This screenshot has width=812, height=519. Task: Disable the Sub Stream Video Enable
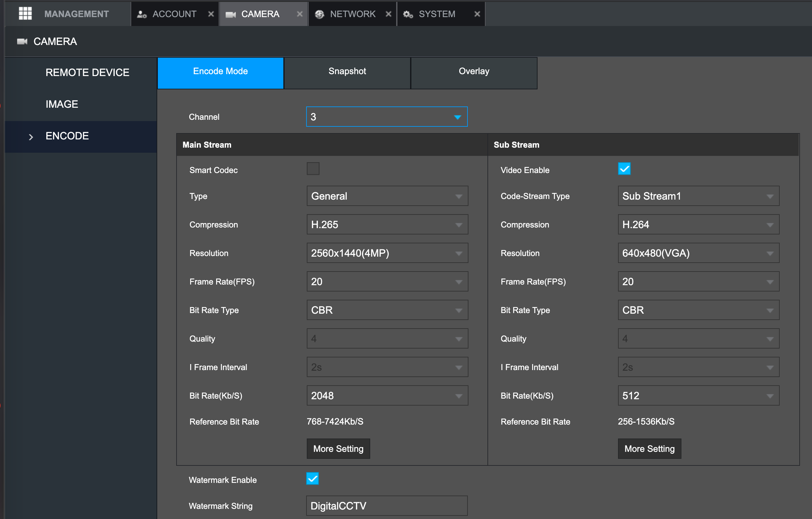624,169
